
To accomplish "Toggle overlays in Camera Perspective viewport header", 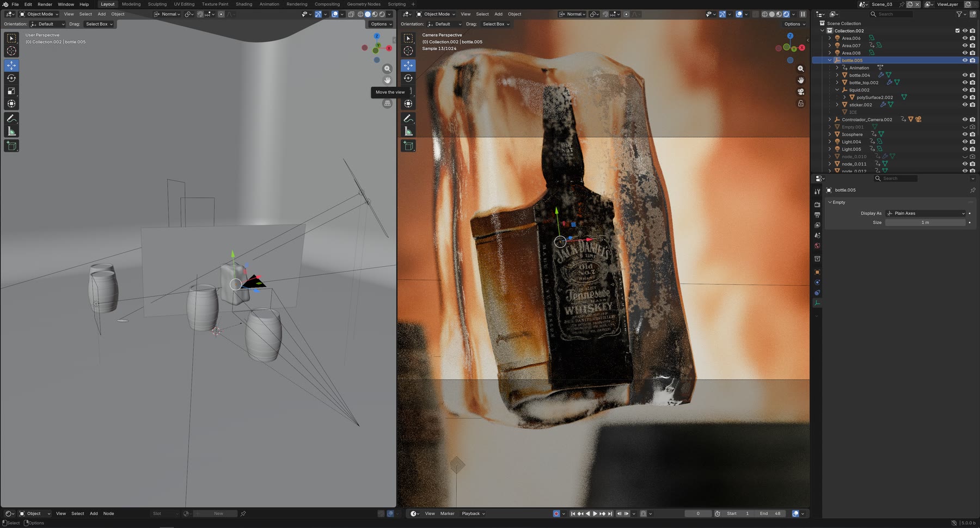I will click(739, 14).
